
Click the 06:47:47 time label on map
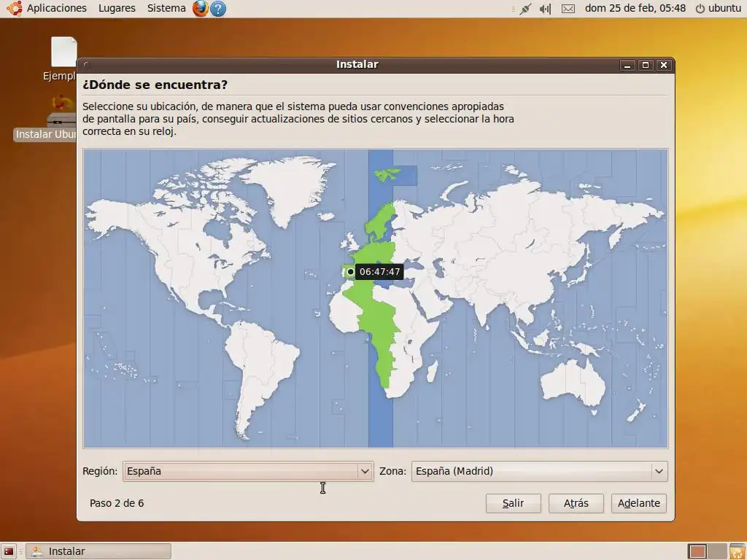click(379, 272)
